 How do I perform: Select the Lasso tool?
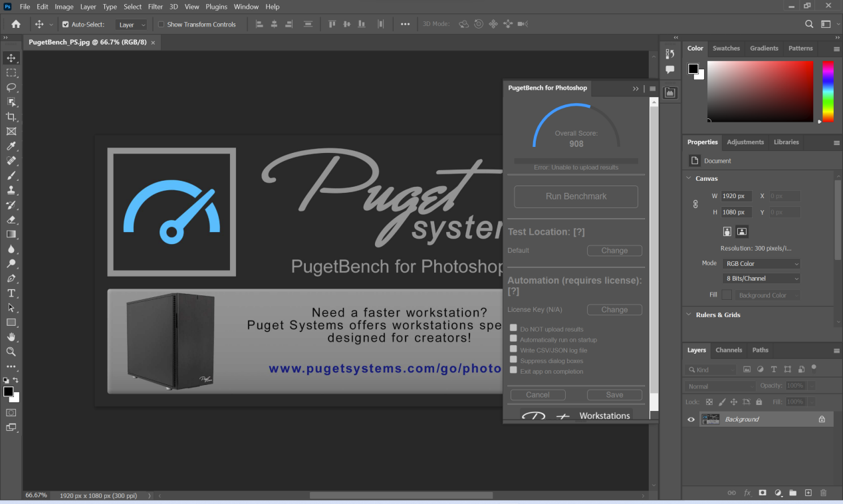[11, 88]
